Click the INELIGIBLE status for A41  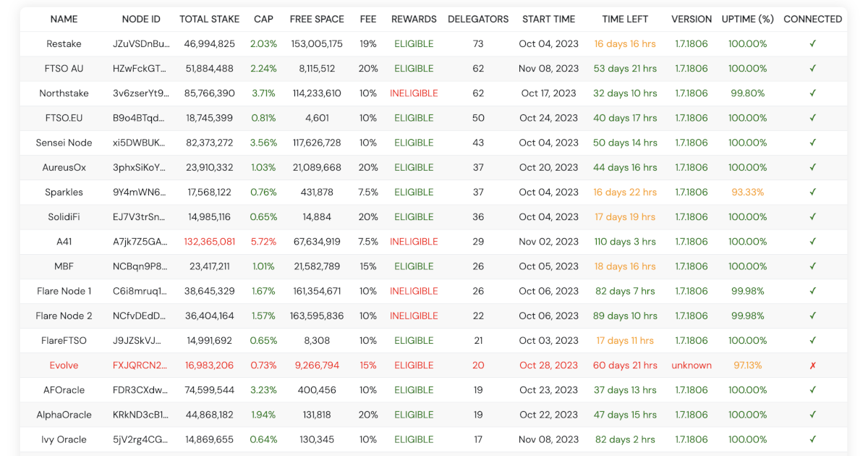coord(414,241)
